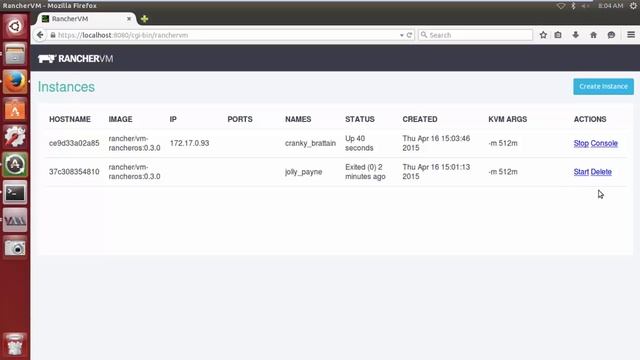This screenshot has width=640, height=360.
Task: Close the RancherVM tab
Action: pyautogui.click(x=129, y=19)
